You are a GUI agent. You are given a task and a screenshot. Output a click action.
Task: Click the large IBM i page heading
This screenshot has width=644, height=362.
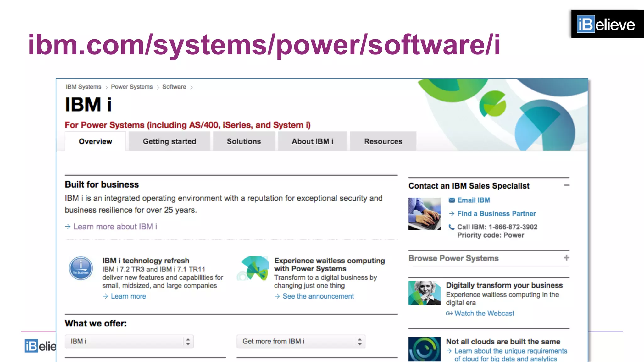[88, 105]
